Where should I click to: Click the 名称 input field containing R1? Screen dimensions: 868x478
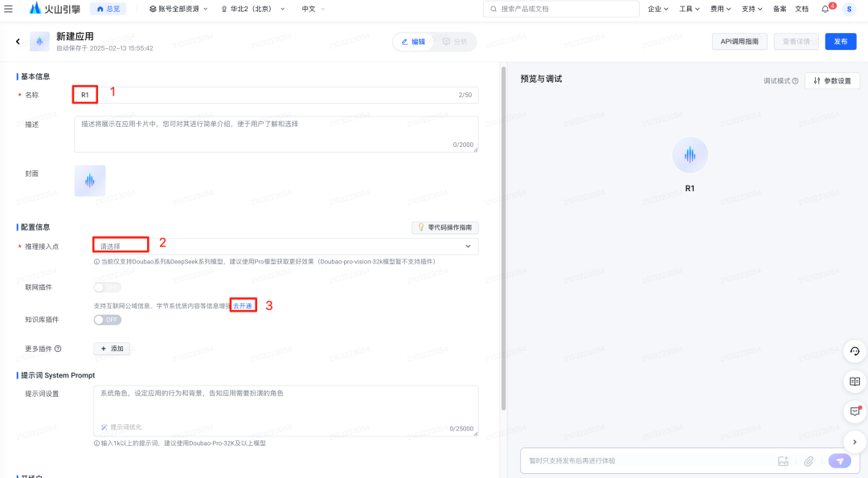(276, 95)
